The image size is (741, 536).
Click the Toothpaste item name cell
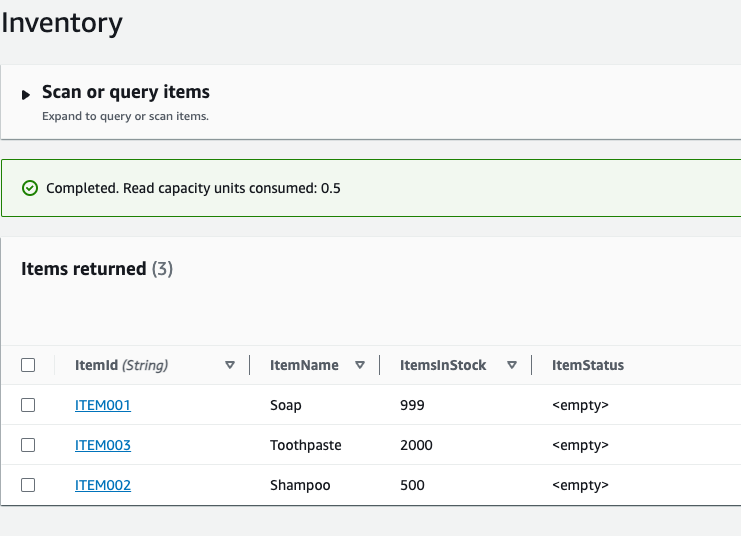point(304,445)
